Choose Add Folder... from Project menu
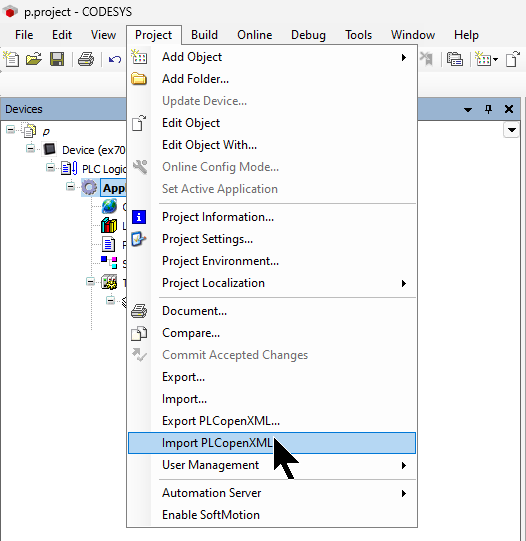This screenshot has width=526, height=541. pyautogui.click(x=272, y=79)
